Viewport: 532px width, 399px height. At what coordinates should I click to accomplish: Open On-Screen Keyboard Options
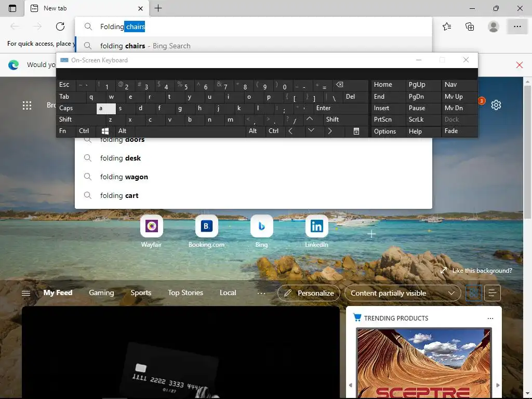[x=388, y=131]
